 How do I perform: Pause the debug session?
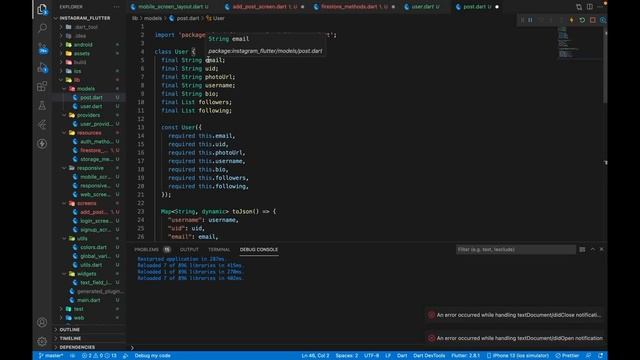[530, 20]
